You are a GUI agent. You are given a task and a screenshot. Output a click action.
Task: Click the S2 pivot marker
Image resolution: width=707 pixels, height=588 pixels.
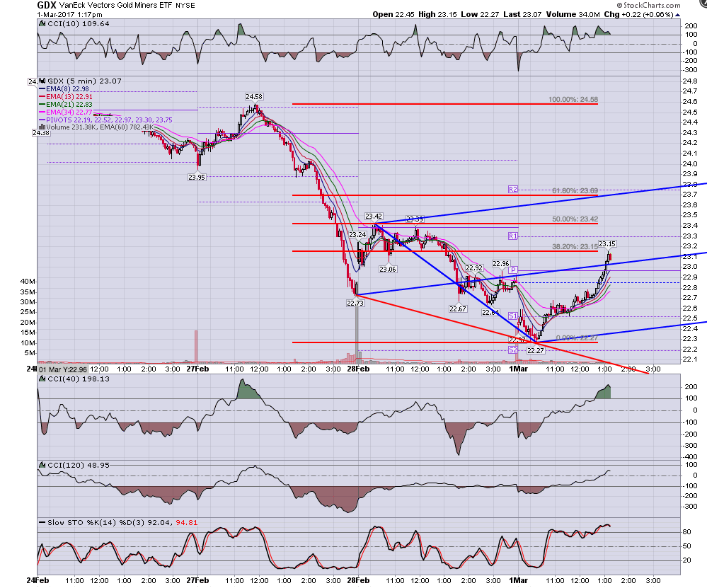(x=512, y=350)
